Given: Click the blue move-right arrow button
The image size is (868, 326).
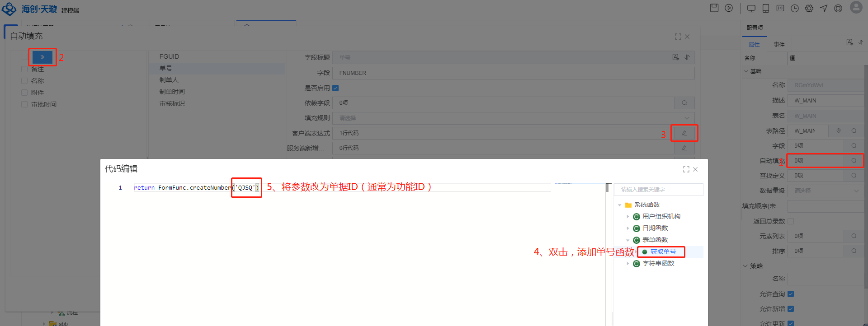Looking at the screenshot, I should tap(42, 57).
